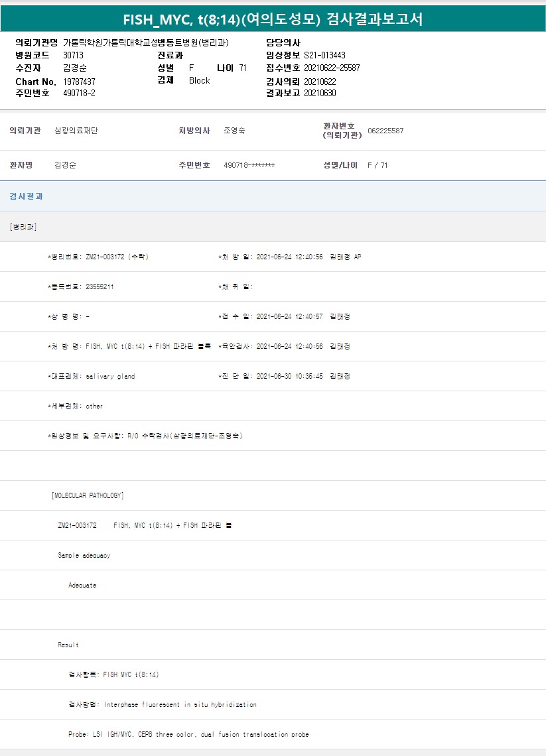Screen dimensions: 546x756
Task: Click the masked 주민번호 490718-*******
Action: click(x=249, y=165)
